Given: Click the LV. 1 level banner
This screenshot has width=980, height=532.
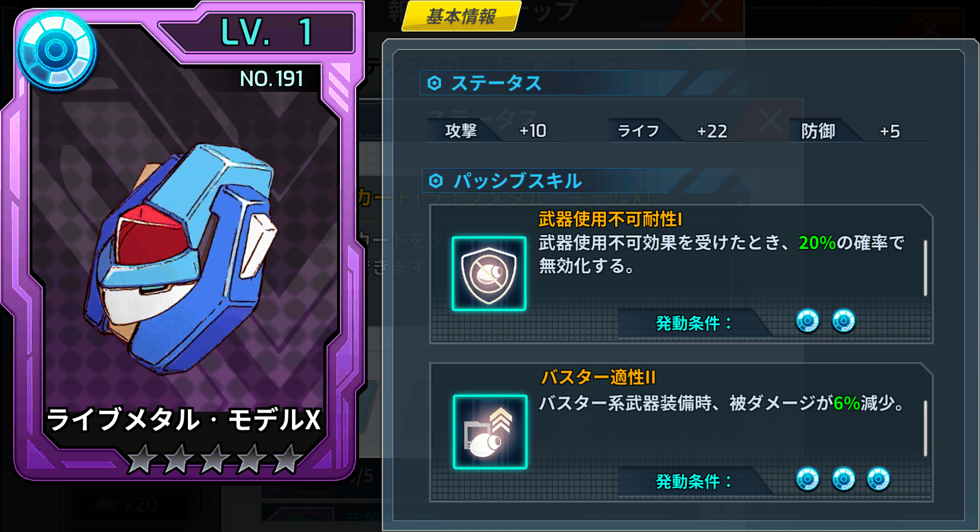Looking at the screenshot, I should [x=266, y=32].
